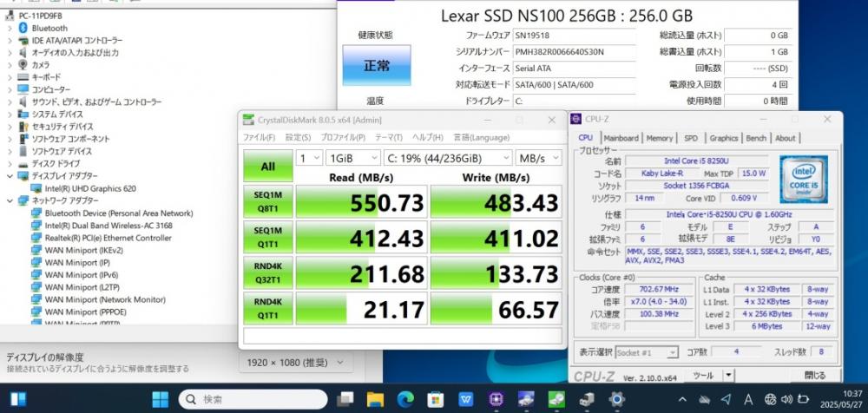Switch to the SPD tab in CPU-Z

point(691,139)
